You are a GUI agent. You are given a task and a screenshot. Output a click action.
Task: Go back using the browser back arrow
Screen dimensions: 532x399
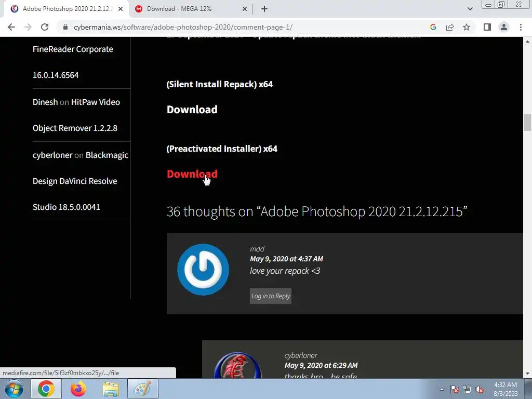pyautogui.click(x=11, y=27)
